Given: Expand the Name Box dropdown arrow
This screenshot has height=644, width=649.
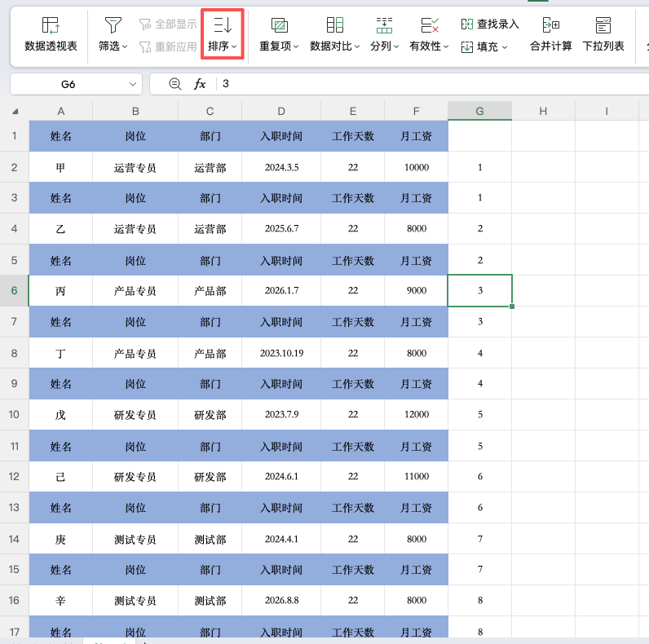Looking at the screenshot, I should pos(132,84).
